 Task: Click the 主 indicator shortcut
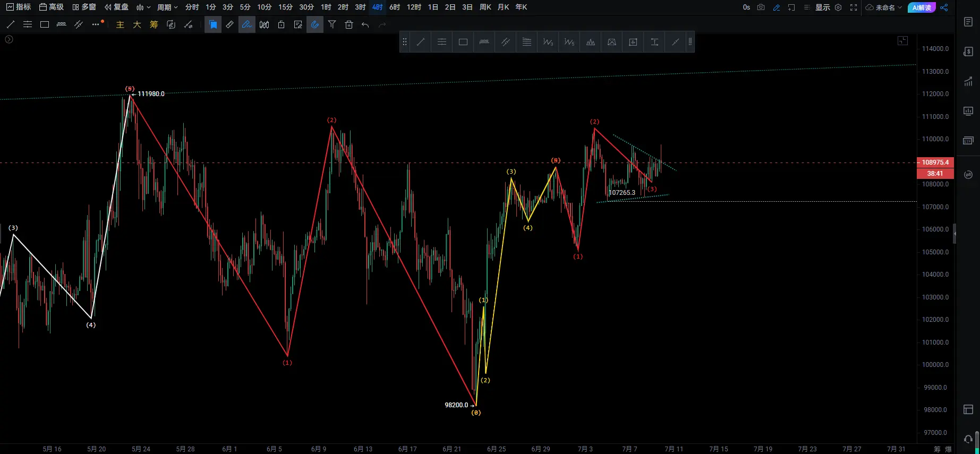[120, 24]
